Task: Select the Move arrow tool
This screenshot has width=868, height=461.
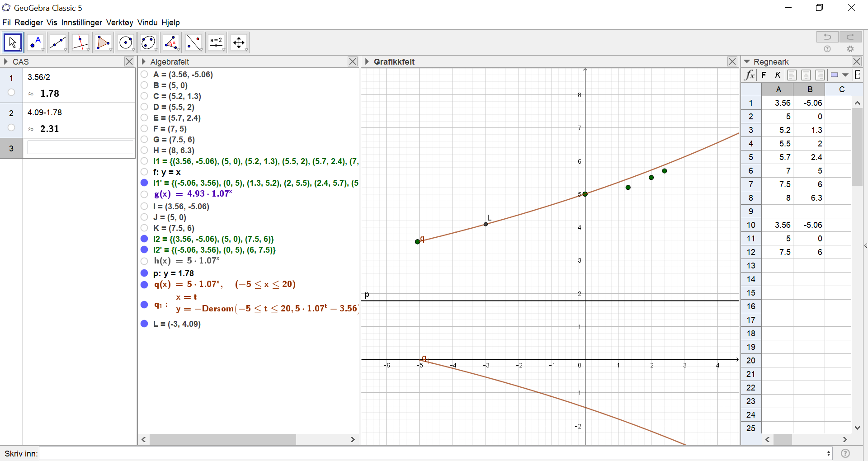Action: point(13,42)
